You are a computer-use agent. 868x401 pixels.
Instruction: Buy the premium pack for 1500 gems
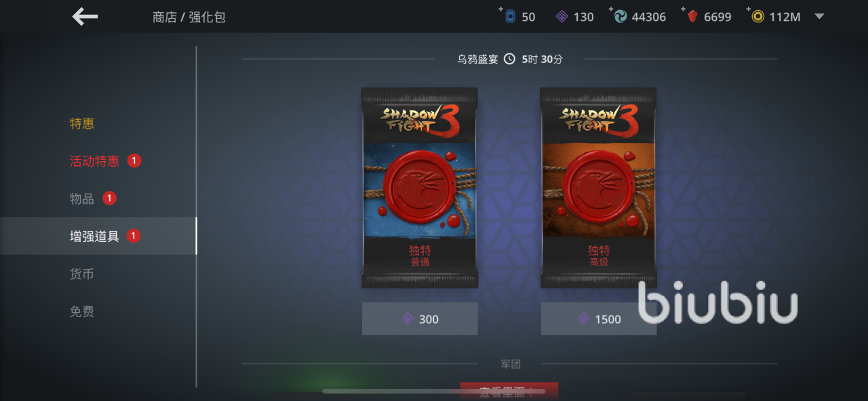(599, 318)
